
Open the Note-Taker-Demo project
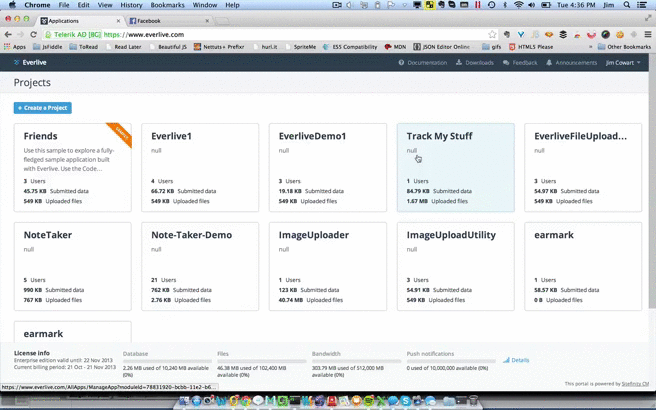tap(200, 266)
